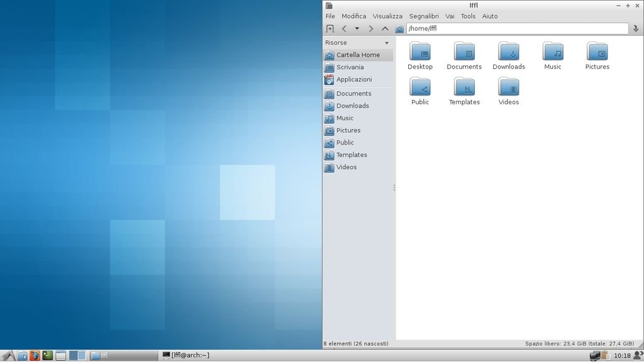Click the /home/lffl path field
644x362 pixels.
[x=516, y=29]
